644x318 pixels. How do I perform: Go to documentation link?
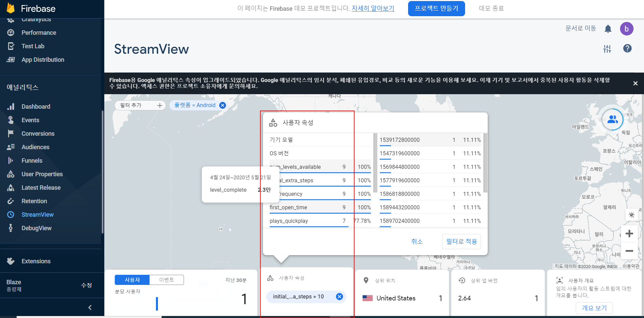pyautogui.click(x=581, y=28)
